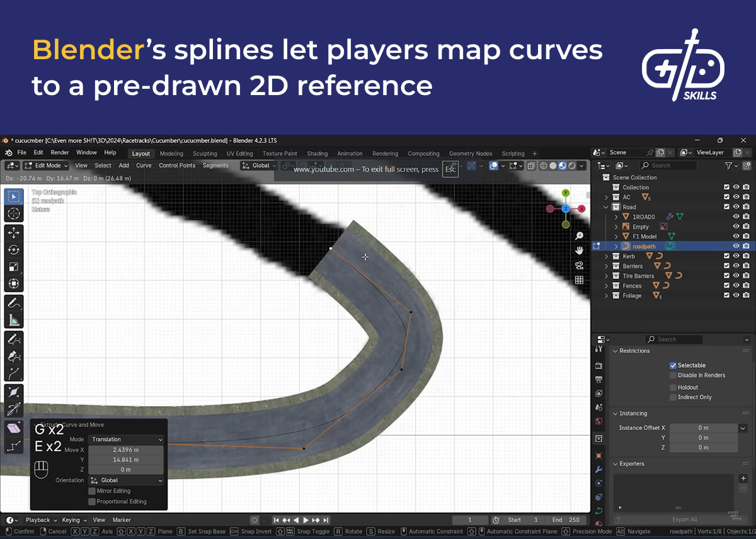
Task: Open Modifiers wrench properties tab
Action: click(x=598, y=469)
